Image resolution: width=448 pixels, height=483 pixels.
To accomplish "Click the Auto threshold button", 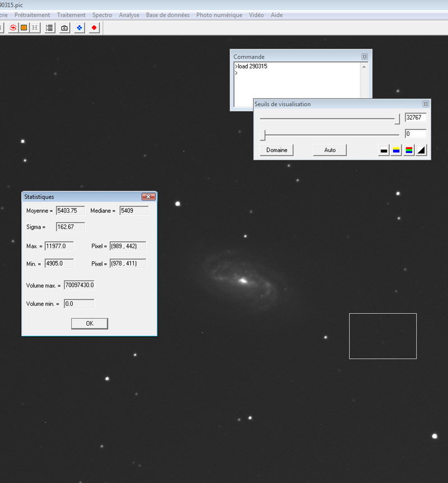I will pos(330,150).
